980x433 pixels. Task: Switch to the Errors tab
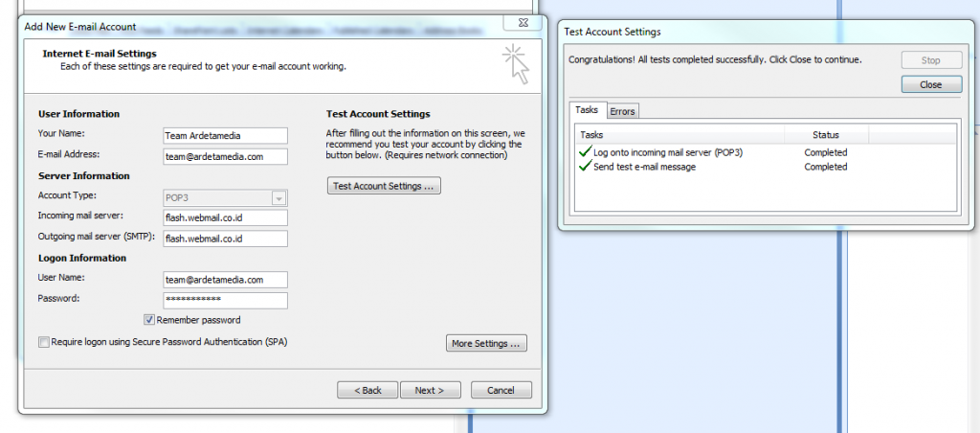[622, 111]
